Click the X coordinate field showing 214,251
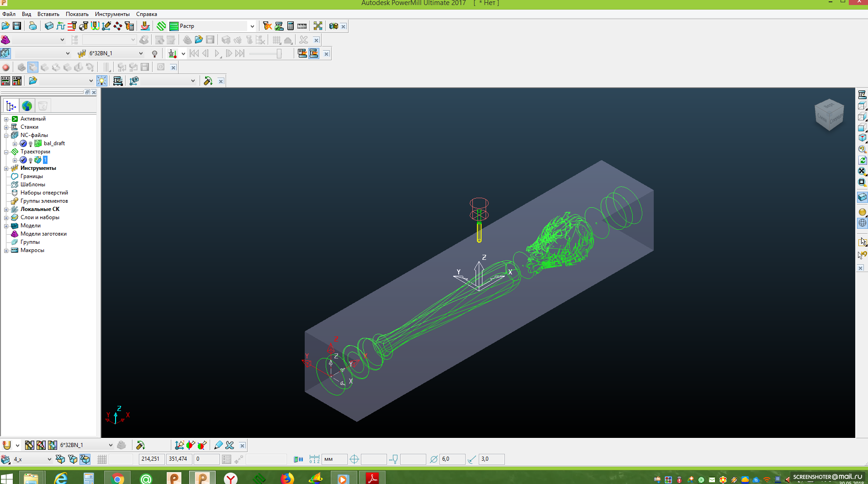This screenshot has width=868, height=484. pos(151,459)
